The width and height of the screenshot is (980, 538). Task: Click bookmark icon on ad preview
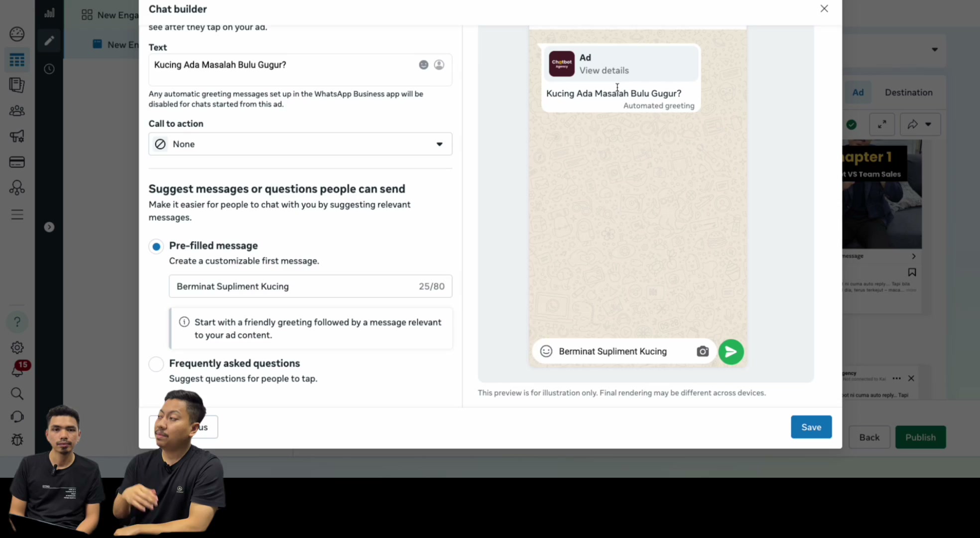[912, 272]
